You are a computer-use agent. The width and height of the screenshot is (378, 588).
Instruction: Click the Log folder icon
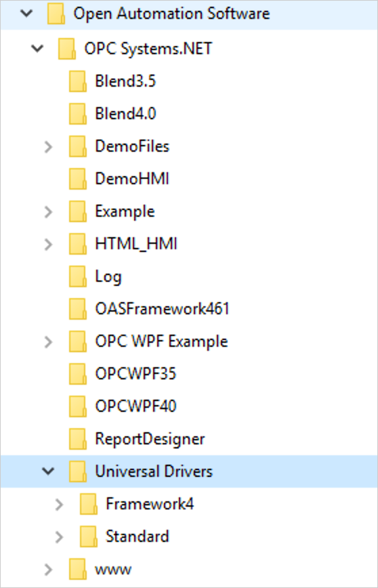pyautogui.click(x=78, y=277)
